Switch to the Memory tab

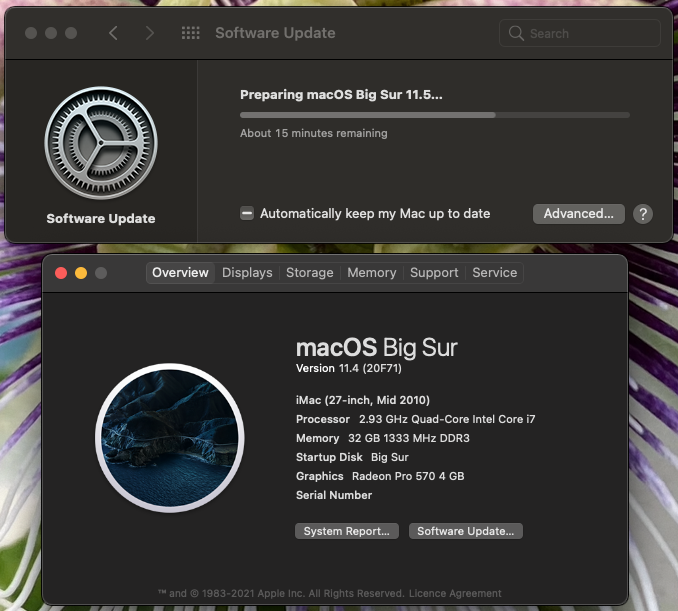point(372,272)
